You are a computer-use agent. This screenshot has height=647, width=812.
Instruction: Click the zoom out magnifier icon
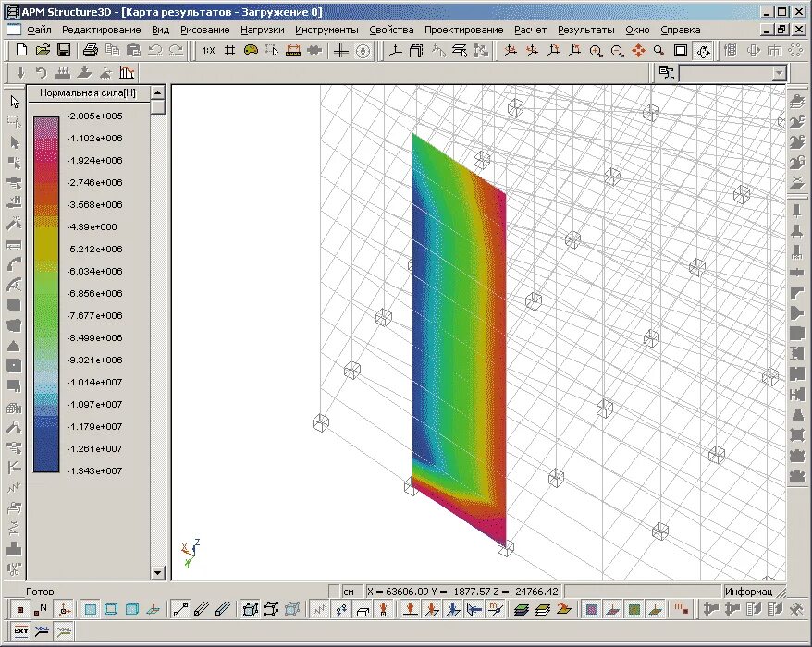617,51
